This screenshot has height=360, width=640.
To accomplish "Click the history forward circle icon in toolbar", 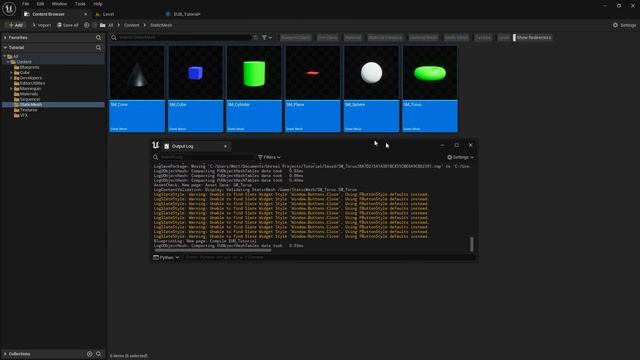I will point(94,25).
